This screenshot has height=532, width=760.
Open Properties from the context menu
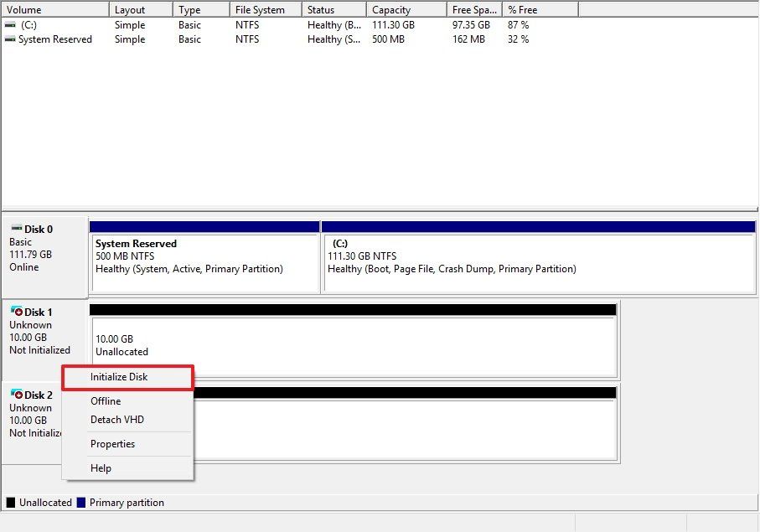coord(112,444)
